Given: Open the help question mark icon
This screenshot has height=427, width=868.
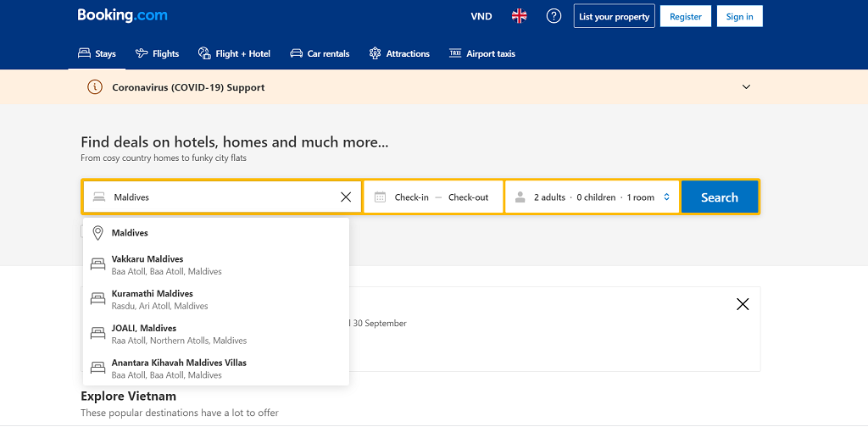Looking at the screenshot, I should tap(554, 16).
